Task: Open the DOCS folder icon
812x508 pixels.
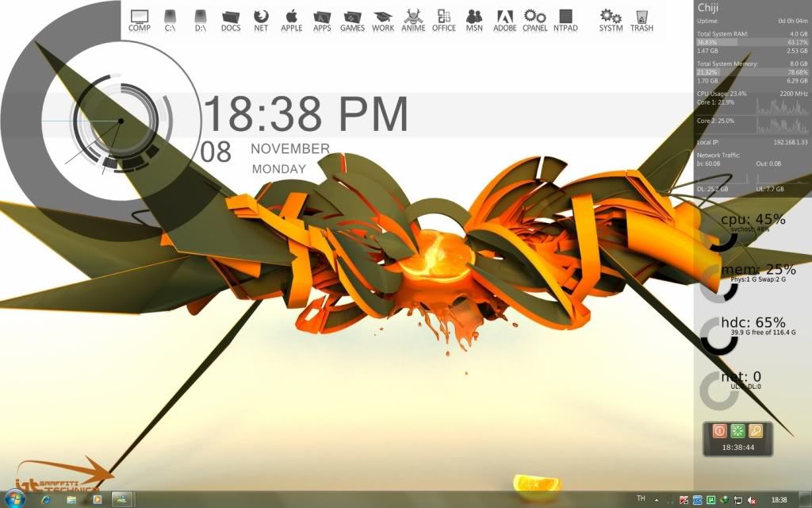Action: click(x=231, y=21)
